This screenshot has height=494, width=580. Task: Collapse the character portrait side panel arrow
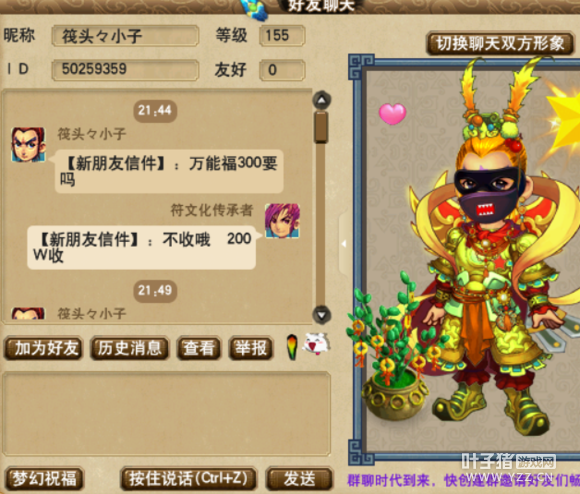pyautogui.click(x=344, y=244)
